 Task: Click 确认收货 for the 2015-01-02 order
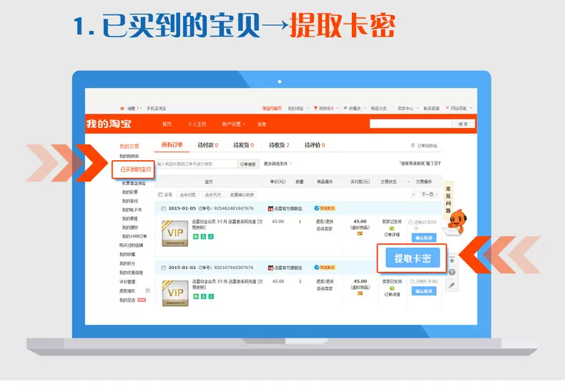[x=423, y=291]
